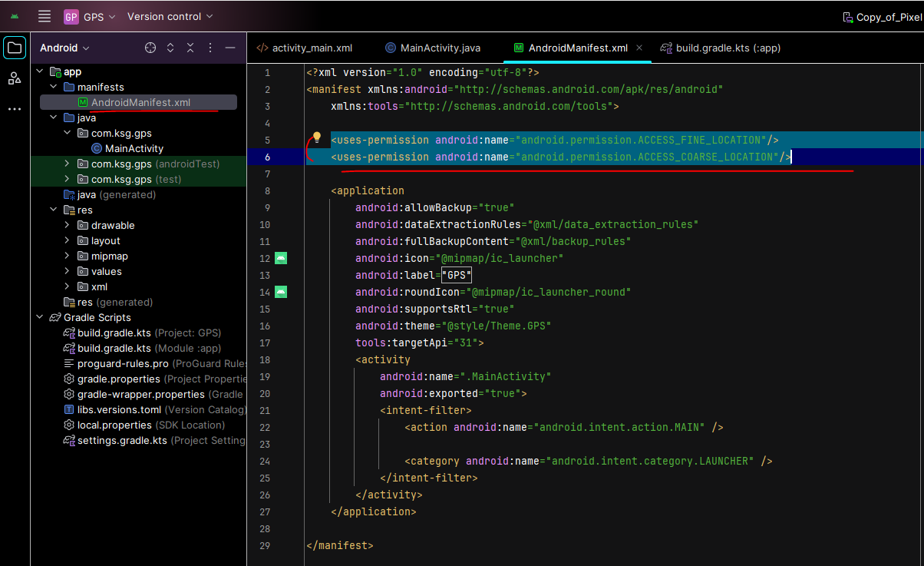Click @xml/backup_rules value

click(573, 241)
